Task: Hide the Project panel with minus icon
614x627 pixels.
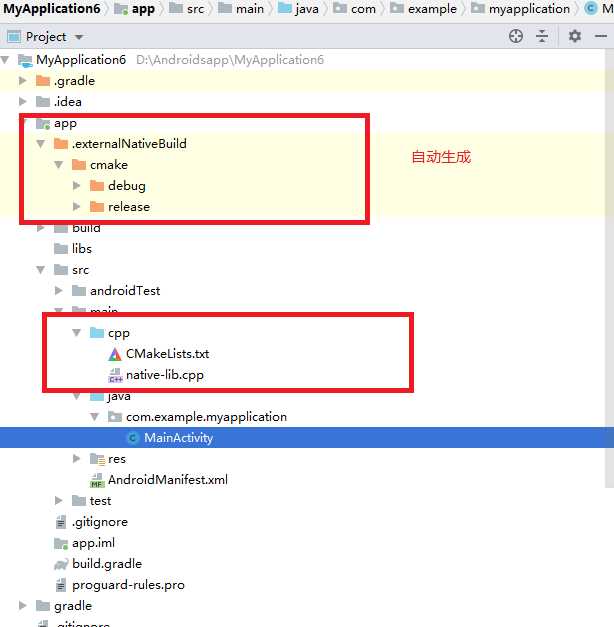Action: click(601, 36)
